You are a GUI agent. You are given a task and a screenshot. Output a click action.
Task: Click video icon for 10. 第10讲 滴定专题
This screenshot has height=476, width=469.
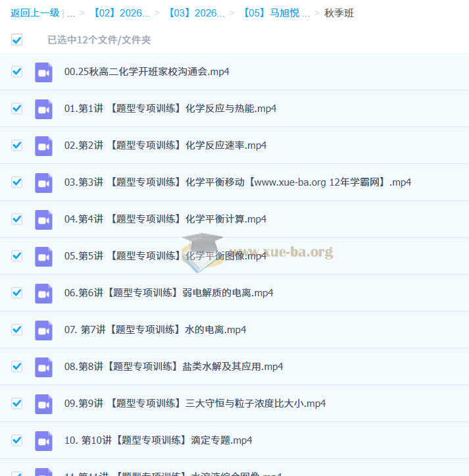(43, 440)
